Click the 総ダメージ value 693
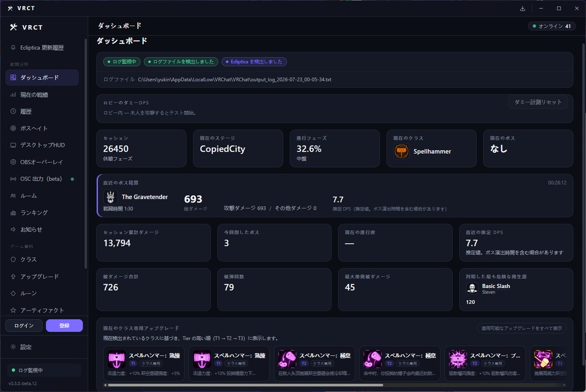586x392 pixels. [x=193, y=199]
